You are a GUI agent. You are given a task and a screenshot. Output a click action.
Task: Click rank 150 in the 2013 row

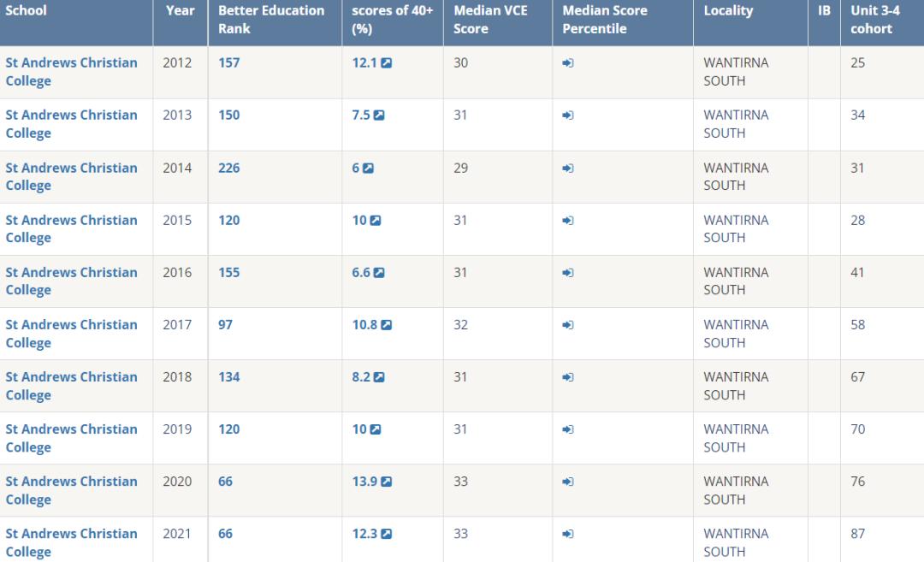pyautogui.click(x=228, y=115)
